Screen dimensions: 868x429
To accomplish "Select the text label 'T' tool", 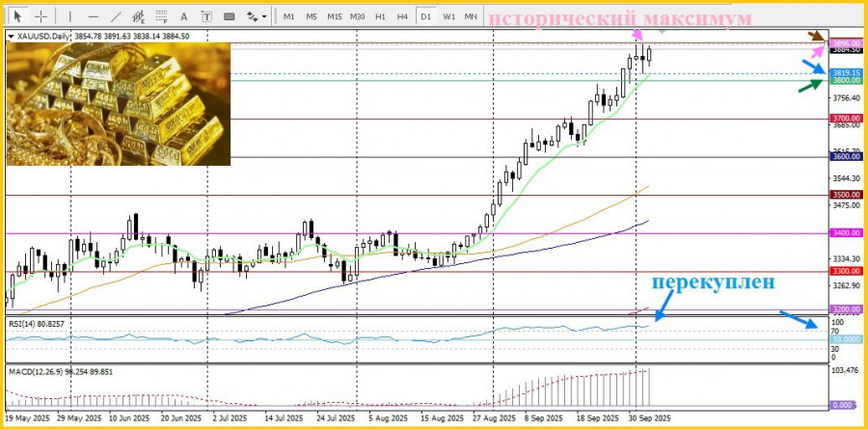I will pyautogui.click(x=207, y=16).
